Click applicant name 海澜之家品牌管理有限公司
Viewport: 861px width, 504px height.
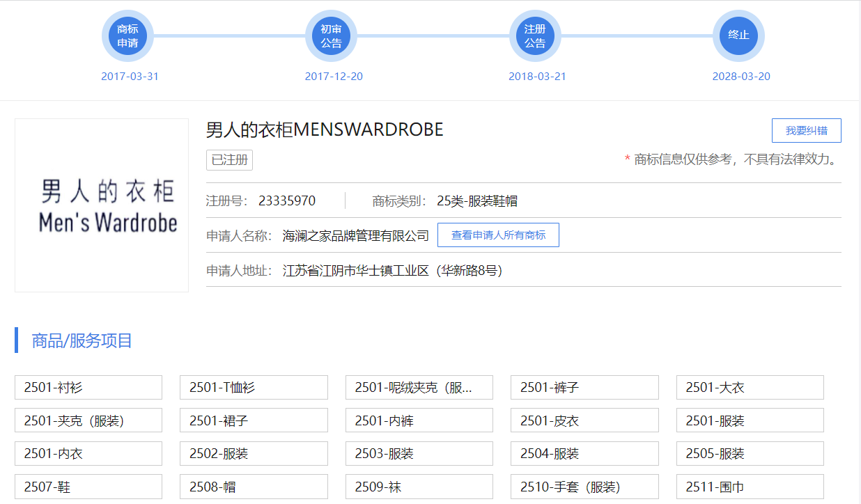tap(355, 236)
